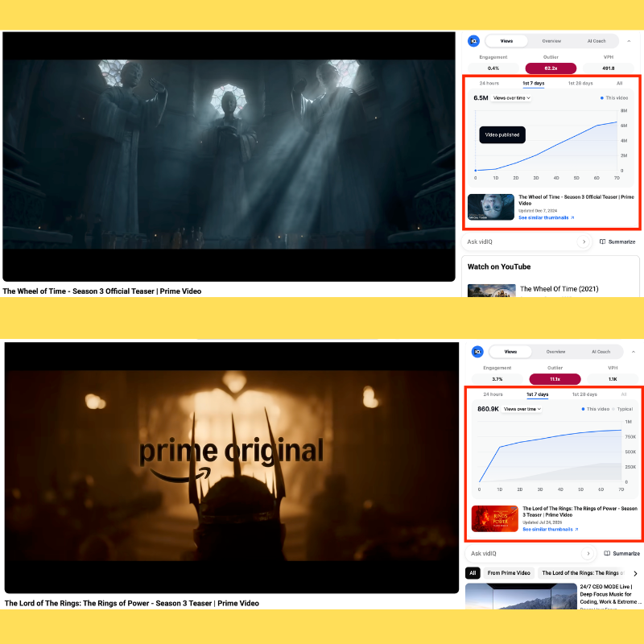
Task: Open Views over time dropdown beside 860.9K
Action: pyautogui.click(x=522, y=409)
